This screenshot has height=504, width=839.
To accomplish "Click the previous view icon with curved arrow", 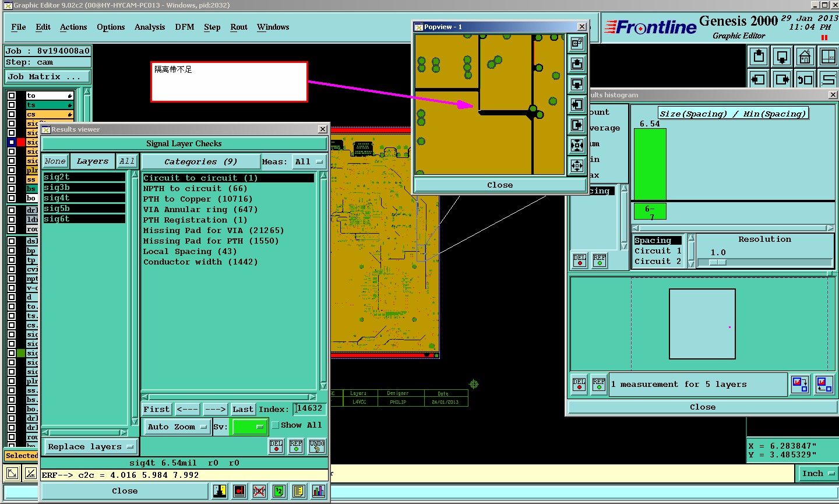I will [x=805, y=79].
